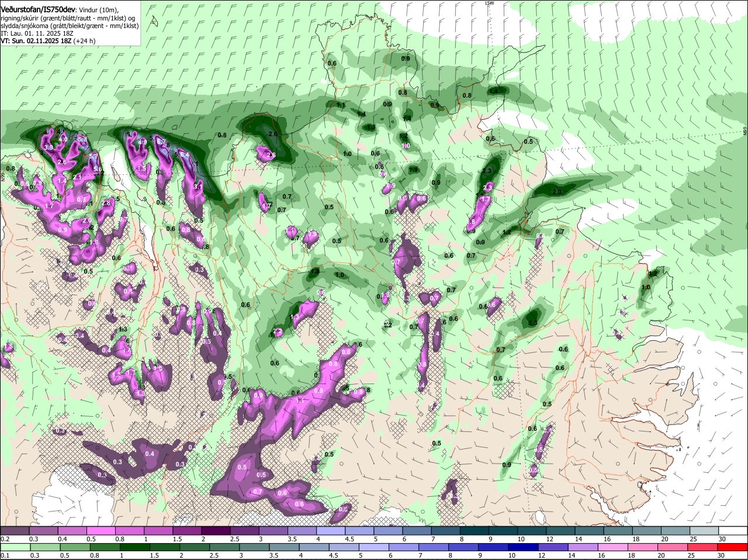748x560 pixels.
Task: Click the '0.1' label on lower scale
Action: [x=5, y=555]
